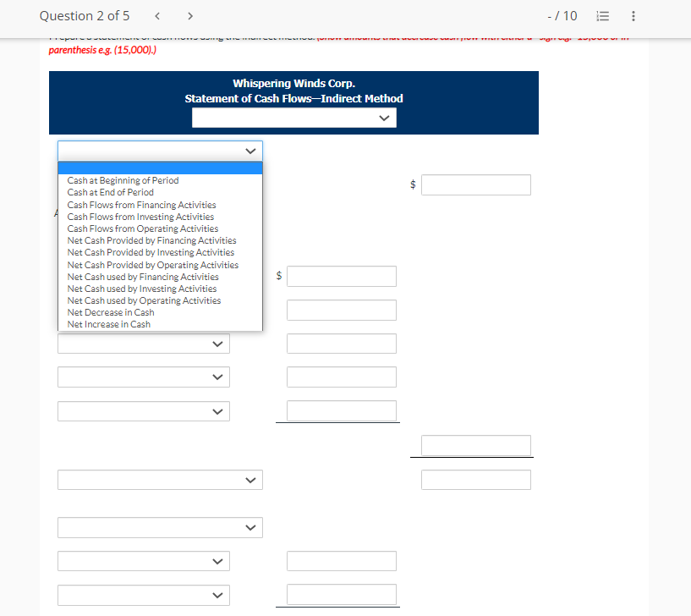The image size is (691, 616).
Task: Go to the previous question using the left chevron
Action: tap(156, 15)
